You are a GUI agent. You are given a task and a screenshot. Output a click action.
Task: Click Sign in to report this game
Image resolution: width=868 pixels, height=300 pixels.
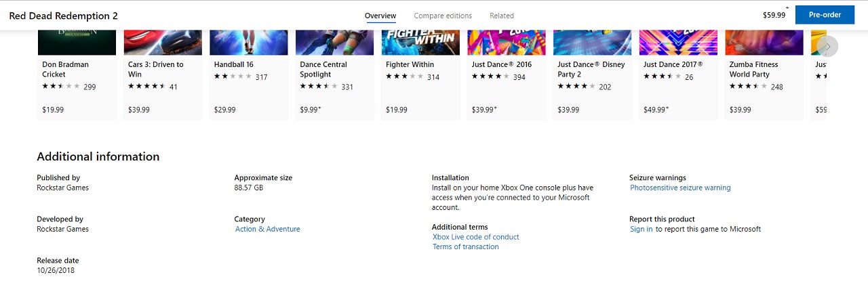tap(642, 229)
